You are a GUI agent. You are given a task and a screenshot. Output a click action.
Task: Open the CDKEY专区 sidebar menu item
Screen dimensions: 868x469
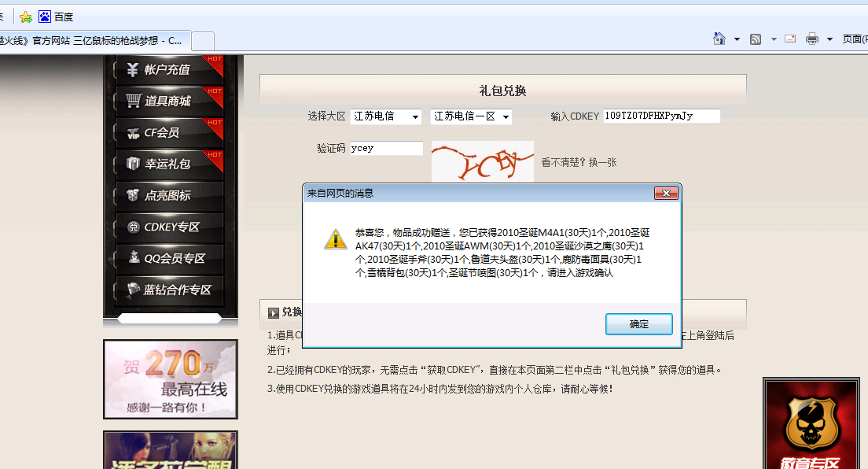click(169, 227)
